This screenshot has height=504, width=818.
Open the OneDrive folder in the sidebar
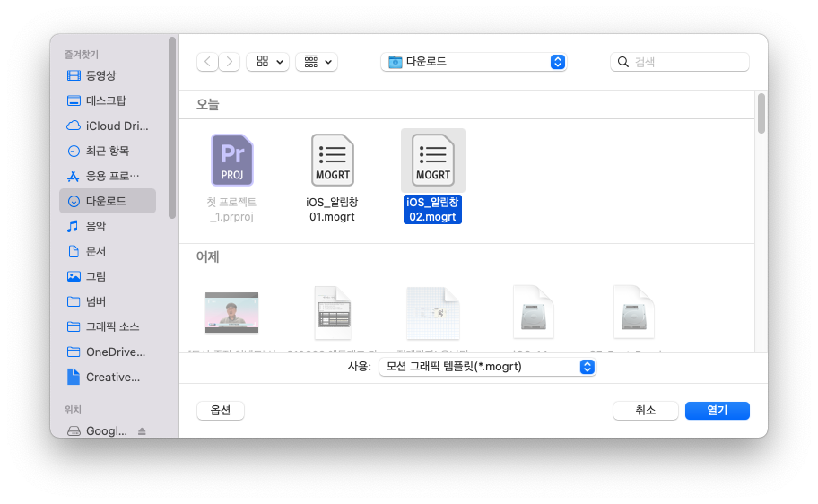pyautogui.click(x=108, y=352)
